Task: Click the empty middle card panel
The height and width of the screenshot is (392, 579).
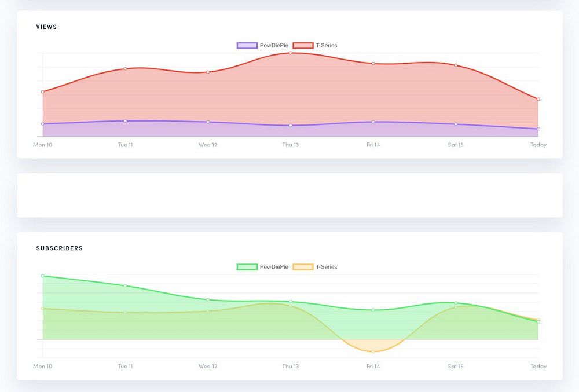Action: tap(289, 195)
